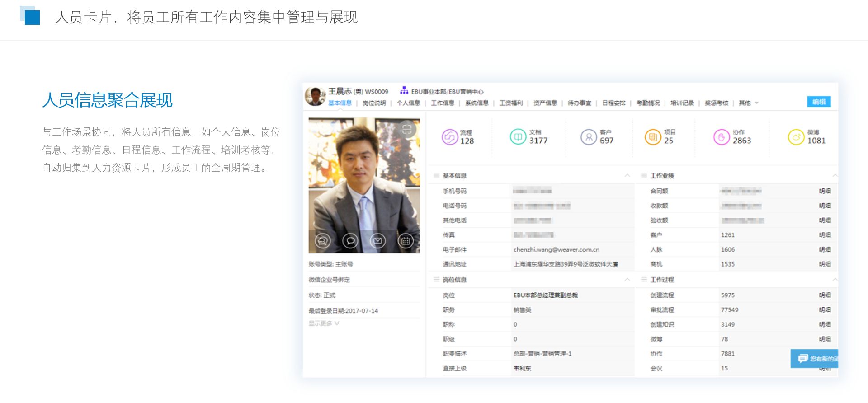868x403 pixels.
Task: Collapse the 基本信息 section chevron
Action: pos(627,175)
